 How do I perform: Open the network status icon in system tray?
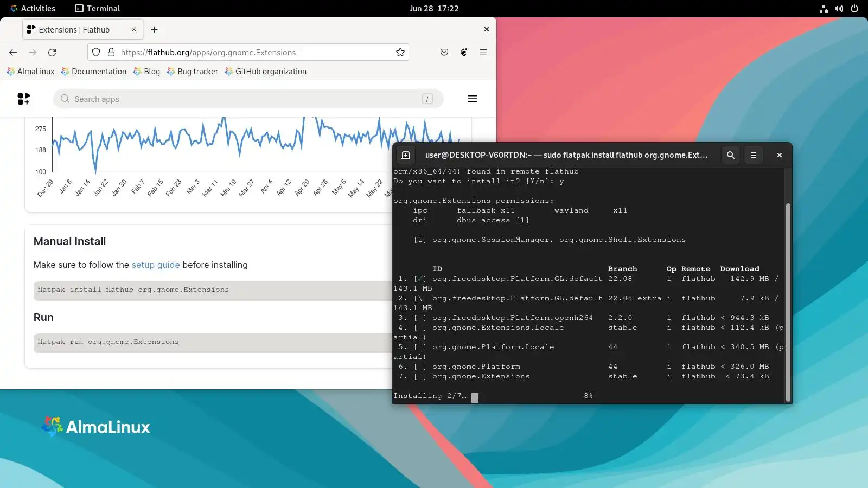tap(824, 9)
